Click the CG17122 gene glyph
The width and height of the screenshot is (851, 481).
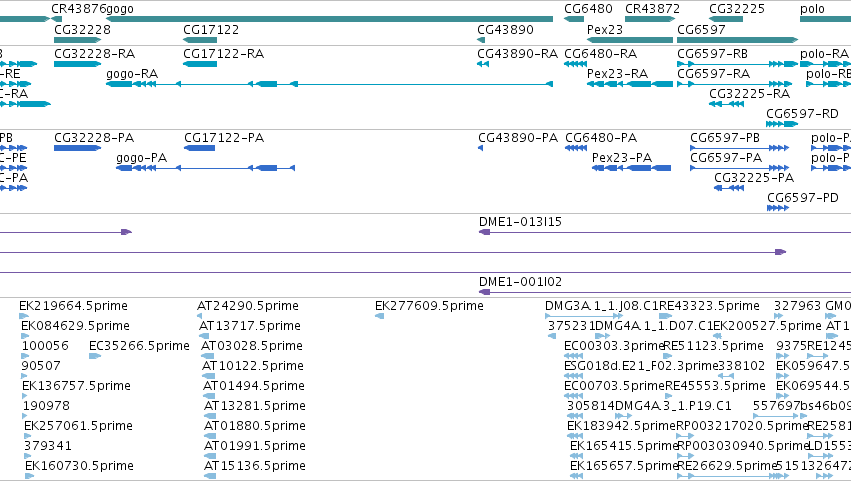click(x=200, y=40)
